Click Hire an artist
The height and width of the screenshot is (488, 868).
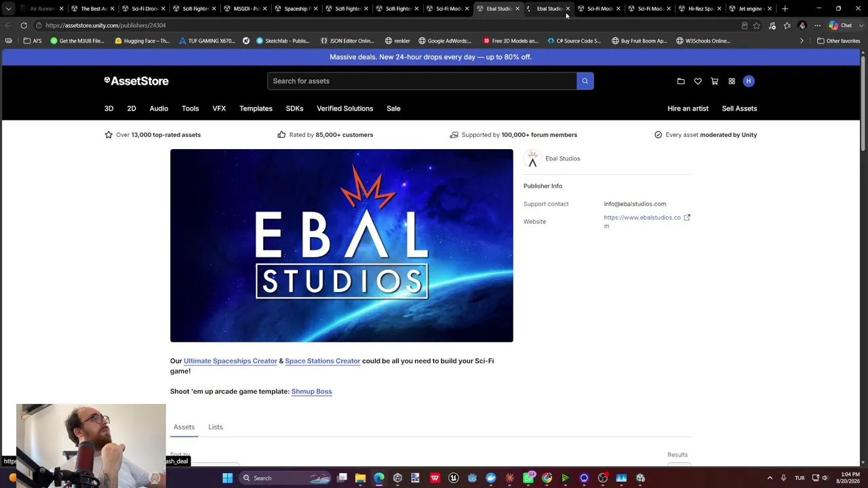688,108
